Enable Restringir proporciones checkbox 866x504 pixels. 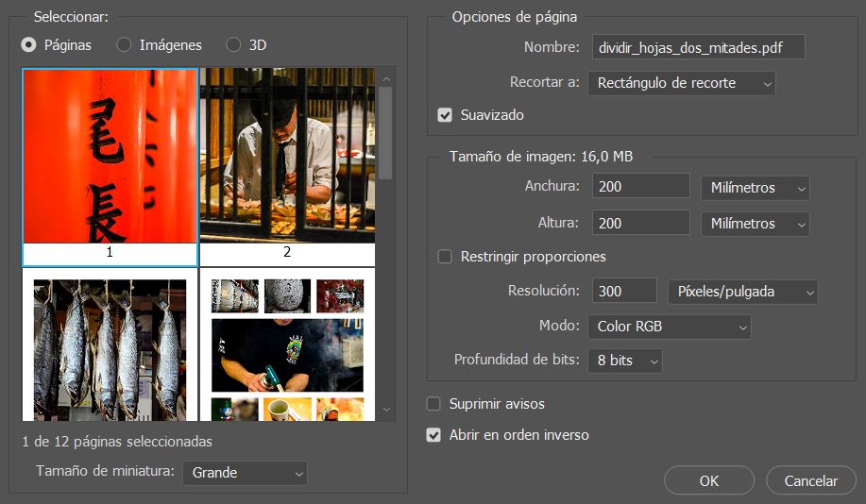[x=445, y=257]
